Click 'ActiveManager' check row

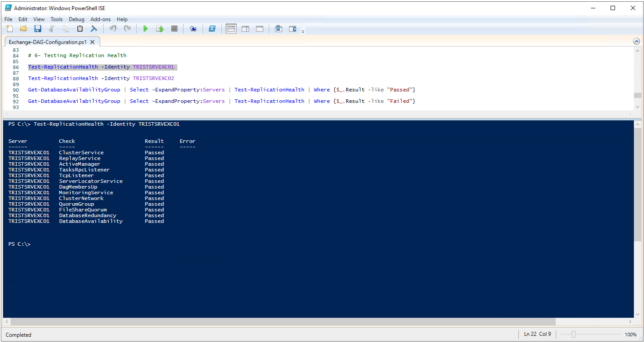point(86,164)
